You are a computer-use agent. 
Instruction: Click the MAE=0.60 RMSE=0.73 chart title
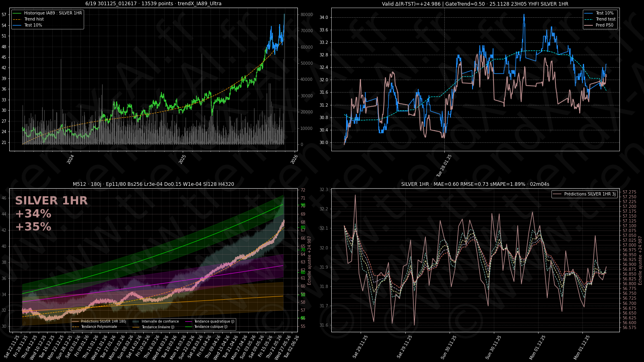pyautogui.click(x=475, y=184)
